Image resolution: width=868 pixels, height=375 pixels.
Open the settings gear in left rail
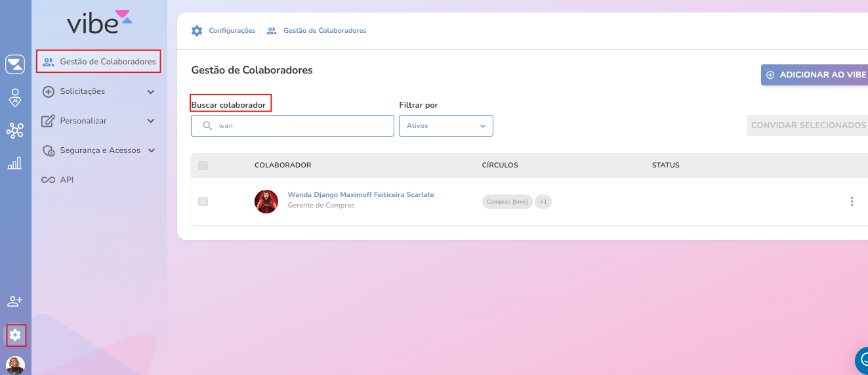15,335
